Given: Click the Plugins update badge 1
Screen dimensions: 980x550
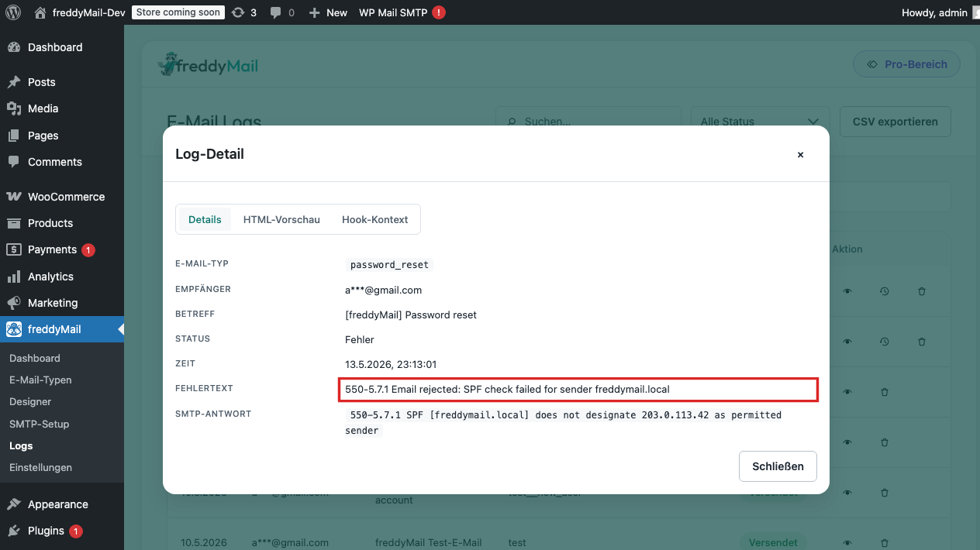Looking at the screenshot, I should 76,531.
